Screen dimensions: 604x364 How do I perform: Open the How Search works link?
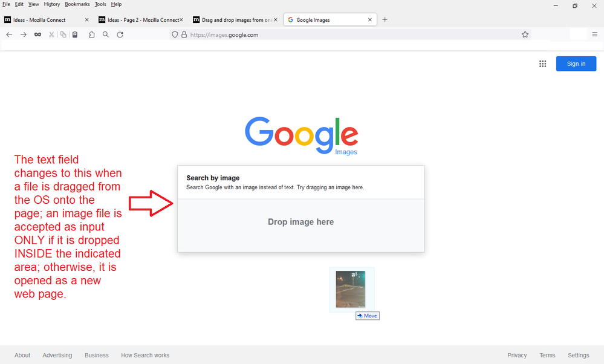pos(145,356)
